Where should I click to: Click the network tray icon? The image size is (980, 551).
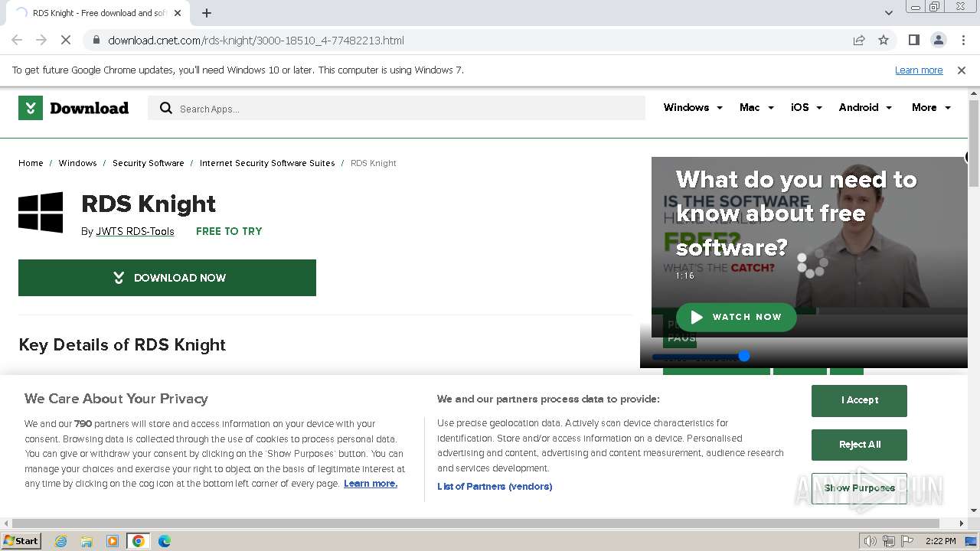point(889,541)
